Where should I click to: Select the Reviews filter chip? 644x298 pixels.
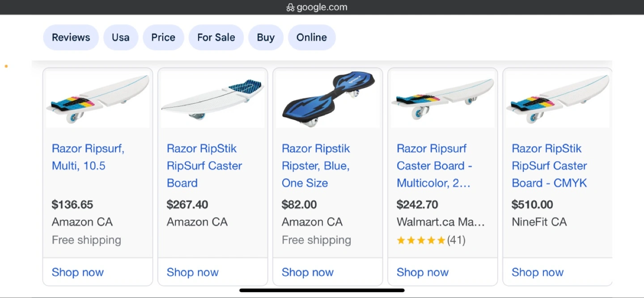(x=71, y=38)
